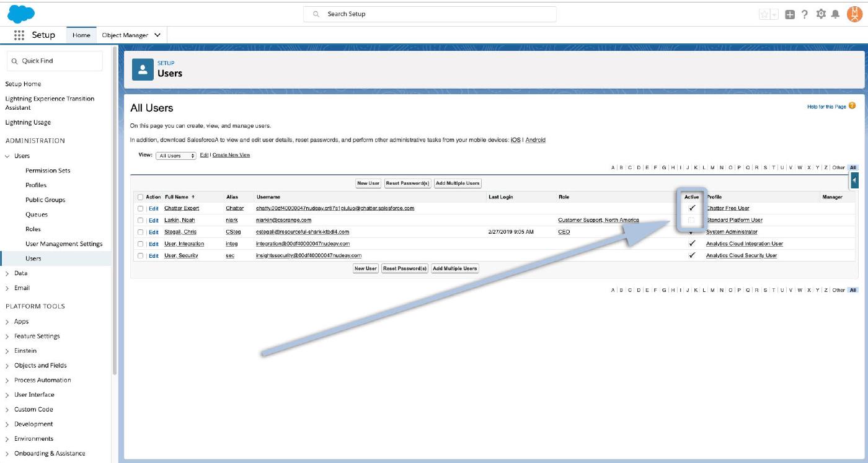Screen dimensions: 868x463
Task: Open the View All Users dropdown
Action: (x=175, y=156)
